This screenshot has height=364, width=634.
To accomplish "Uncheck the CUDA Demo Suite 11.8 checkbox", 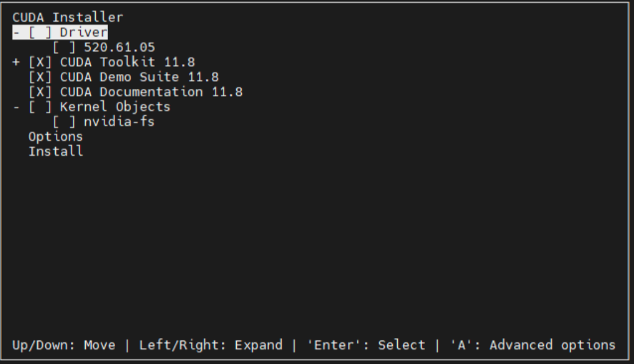I will [40, 77].
